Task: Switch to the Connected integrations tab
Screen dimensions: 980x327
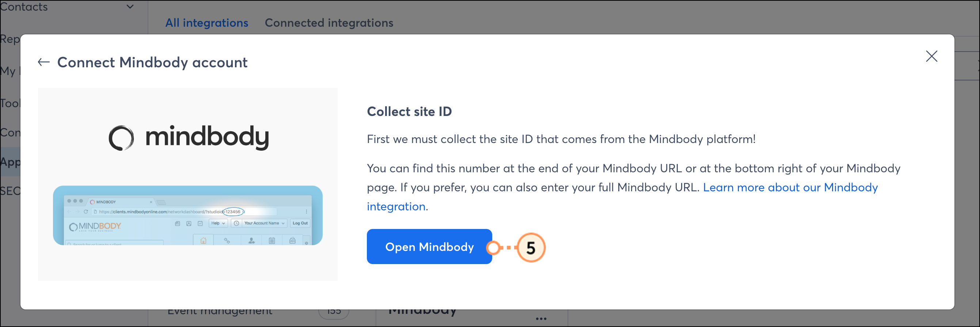Action: pos(329,23)
